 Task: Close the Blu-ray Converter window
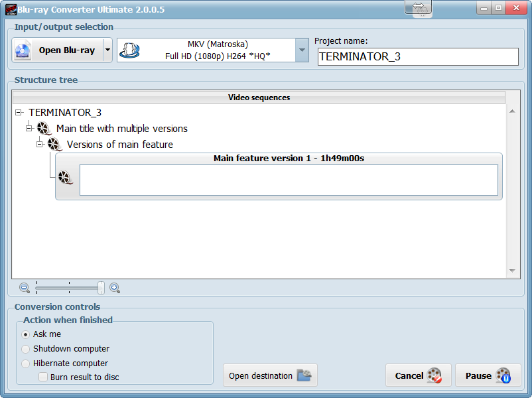pyautogui.click(x=516, y=8)
